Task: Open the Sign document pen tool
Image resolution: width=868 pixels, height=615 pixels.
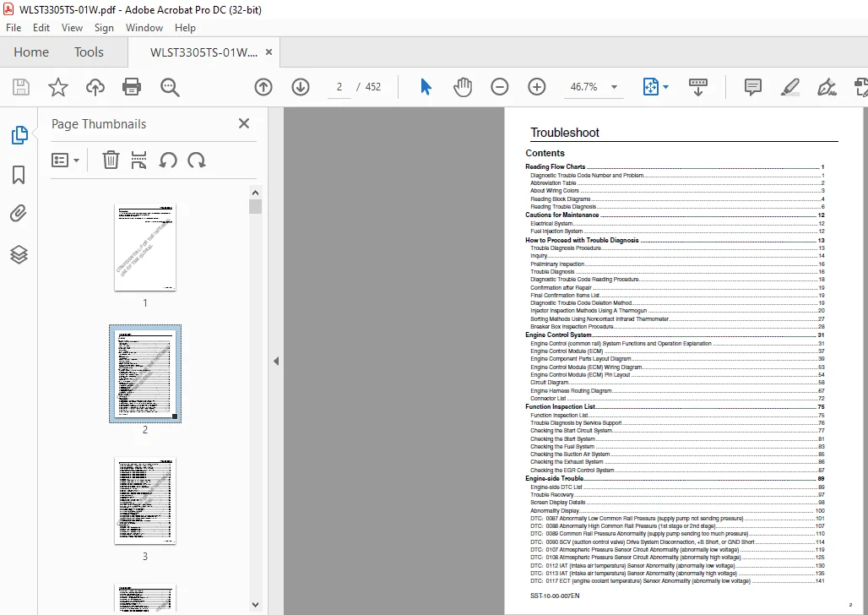Action: (827, 87)
